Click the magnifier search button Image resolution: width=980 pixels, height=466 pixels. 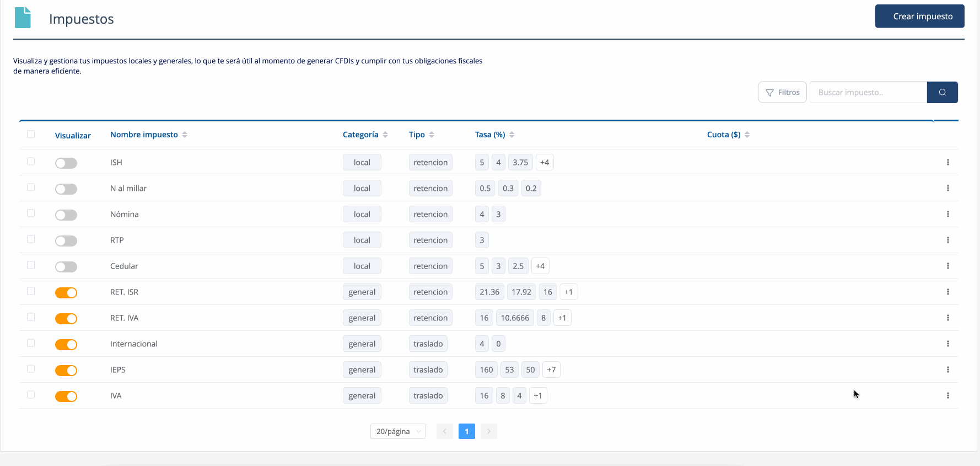tap(942, 92)
